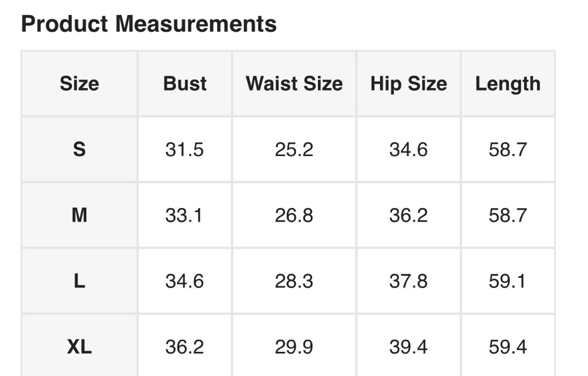Select the Waist Size column header

click(294, 84)
